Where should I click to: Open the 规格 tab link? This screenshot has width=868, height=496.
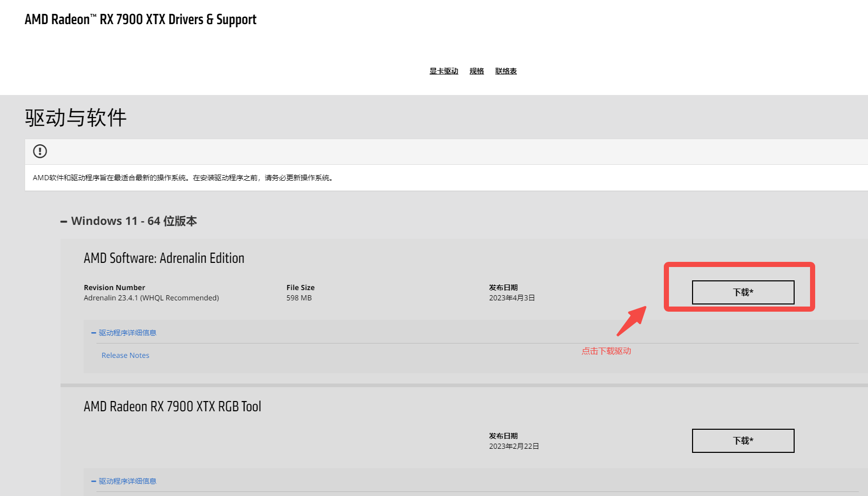tap(477, 71)
